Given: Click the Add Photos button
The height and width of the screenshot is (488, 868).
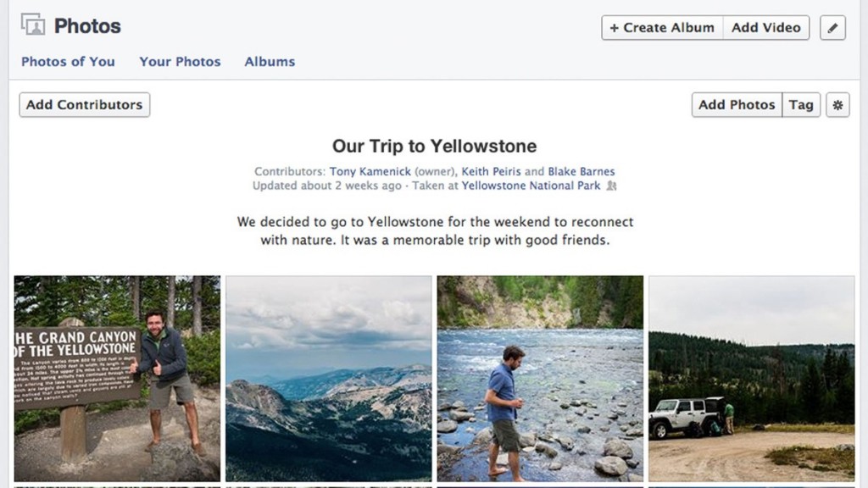Looking at the screenshot, I should [736, 104].
